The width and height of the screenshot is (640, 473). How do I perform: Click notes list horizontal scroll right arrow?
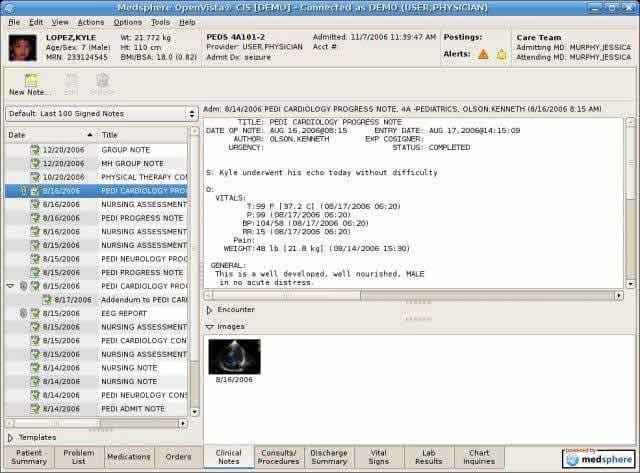click(183, 423)
